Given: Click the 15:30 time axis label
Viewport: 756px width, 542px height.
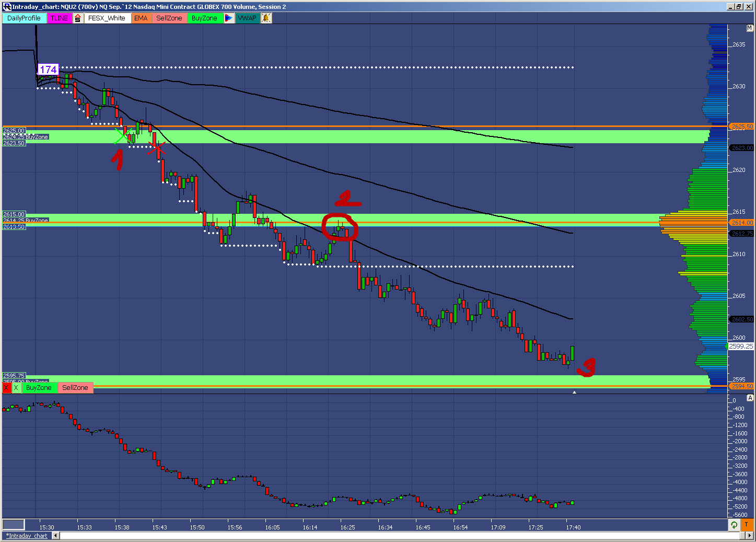Looking at the screenshot, I should [x=46, y=527].
